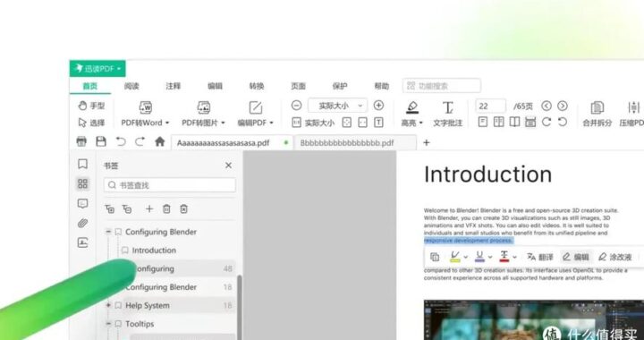Switch to 页面 ribbon tab

(298, 86)
